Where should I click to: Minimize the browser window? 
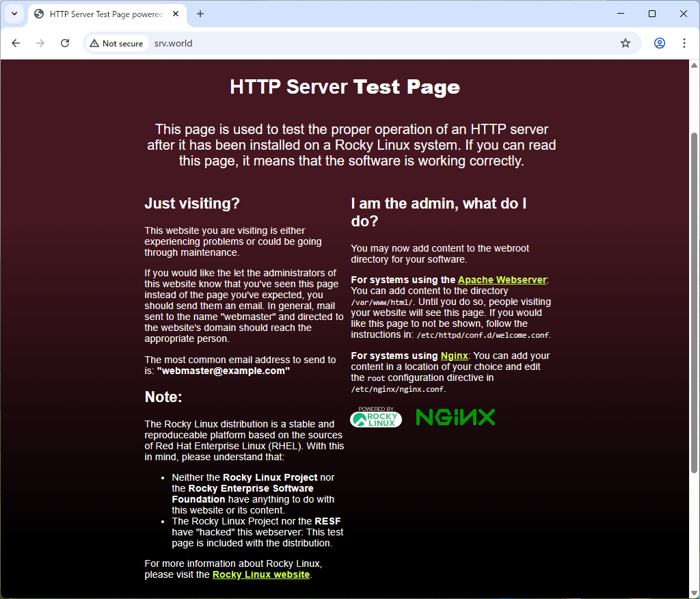[620, 14]
